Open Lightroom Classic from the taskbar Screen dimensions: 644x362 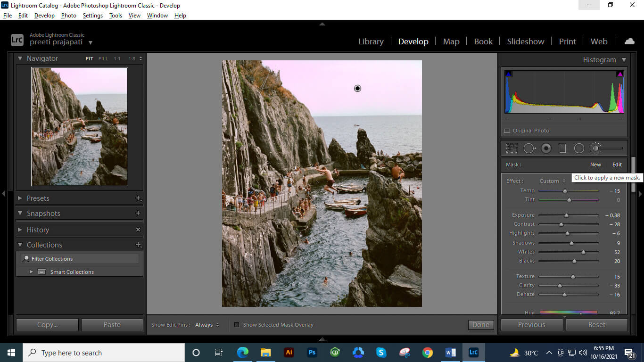[473, 352]
